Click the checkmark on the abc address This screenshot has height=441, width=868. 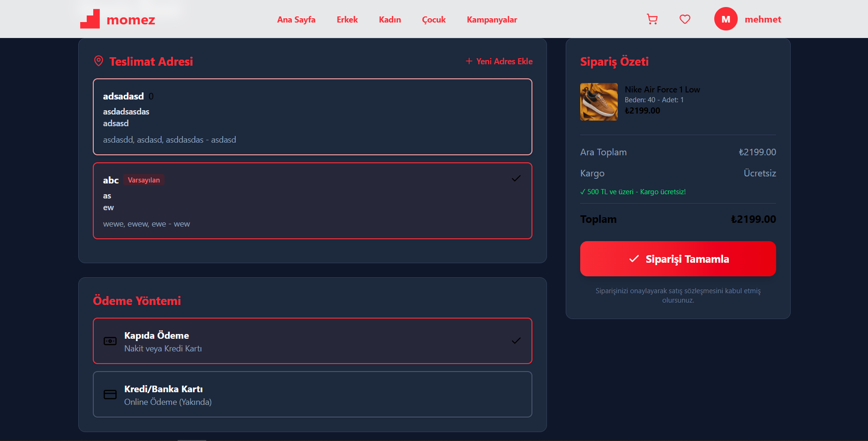pyautogui.click(x=516, y=178)
